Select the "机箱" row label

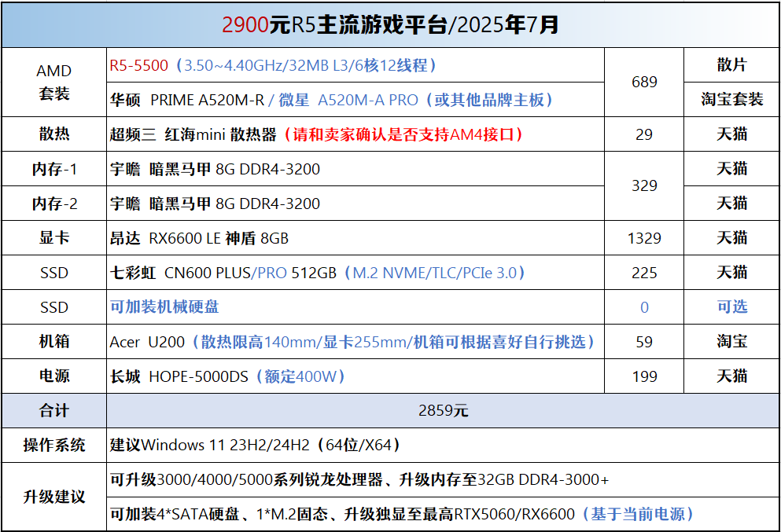tap(53, 342)
